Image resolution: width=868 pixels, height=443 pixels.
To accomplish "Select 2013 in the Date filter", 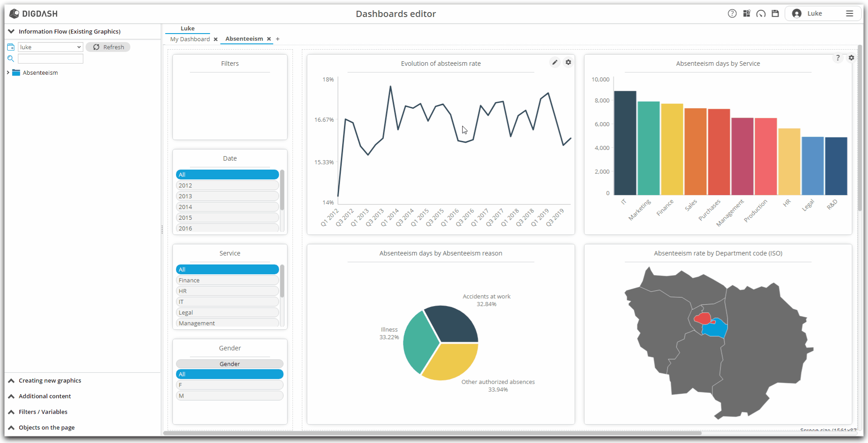I will click(x=227, y=196).
